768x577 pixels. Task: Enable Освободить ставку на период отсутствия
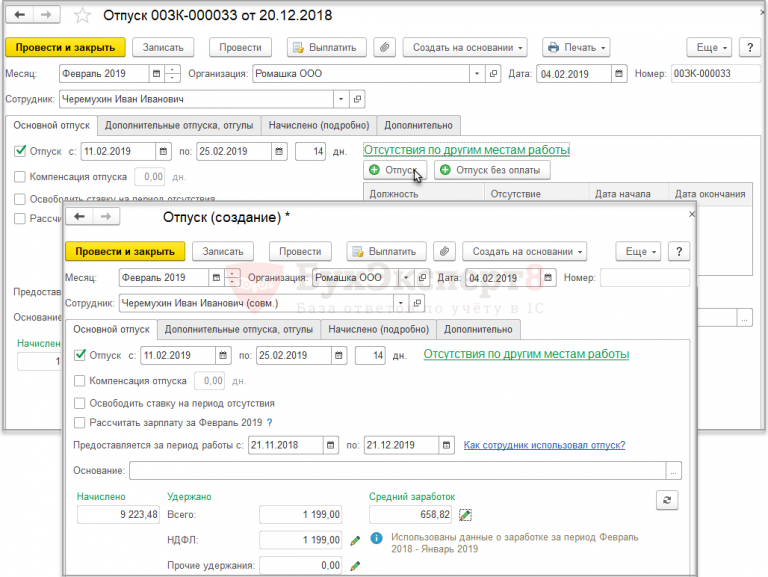pyautogui.click(x=79, y=403)
